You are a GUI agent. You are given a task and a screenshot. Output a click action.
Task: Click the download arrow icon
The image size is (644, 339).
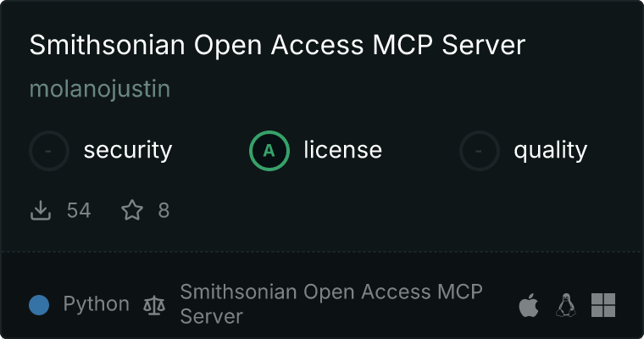(41, 210)
